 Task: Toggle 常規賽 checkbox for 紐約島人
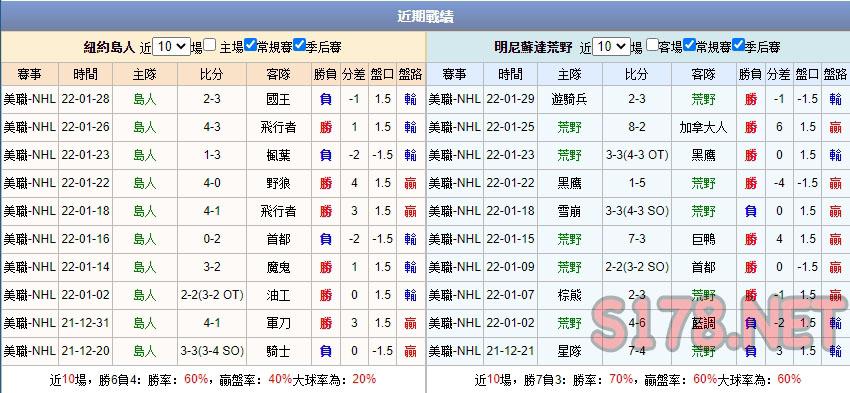tap(250, 46)
